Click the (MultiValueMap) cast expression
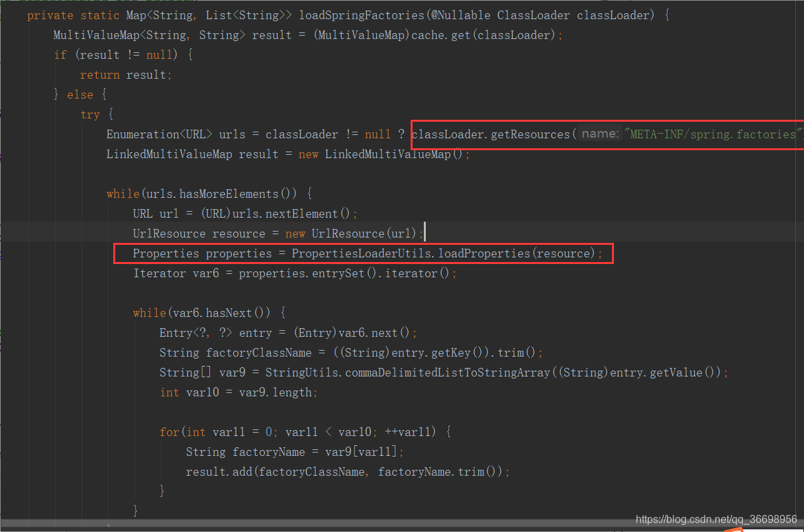This screenshot has width=804, height=532. (362, 35)
